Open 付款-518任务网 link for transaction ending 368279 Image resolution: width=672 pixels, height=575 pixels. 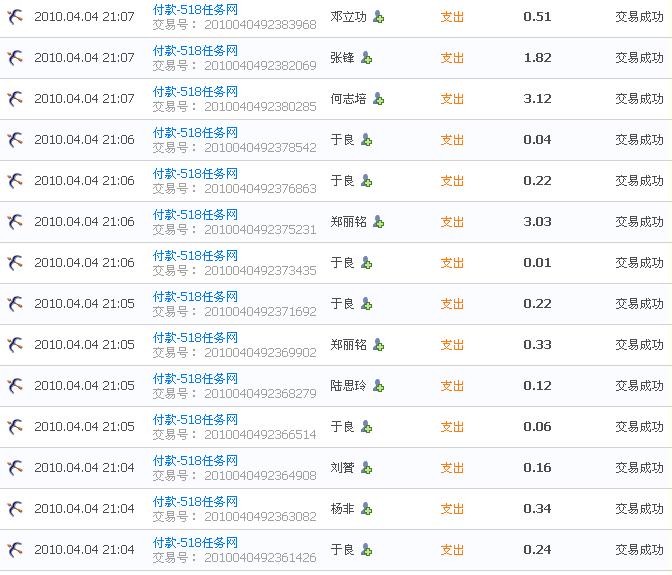click(x=195, y=378)
